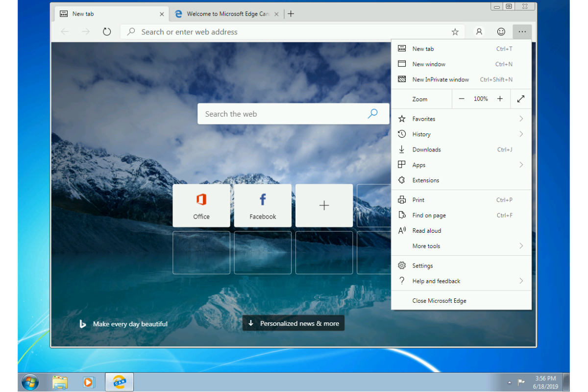Expand the Favorites submenu
The image size is (588, 392).
(461, 119)
